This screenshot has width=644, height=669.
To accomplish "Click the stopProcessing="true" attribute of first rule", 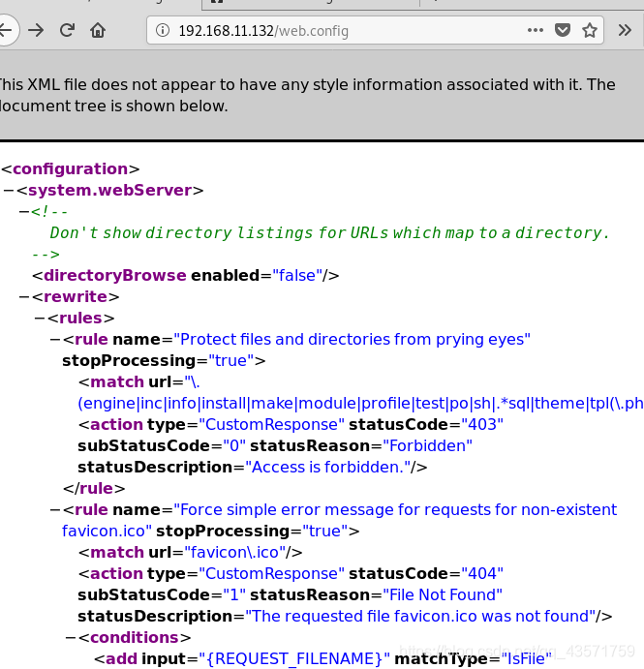I will pos(164,361).
